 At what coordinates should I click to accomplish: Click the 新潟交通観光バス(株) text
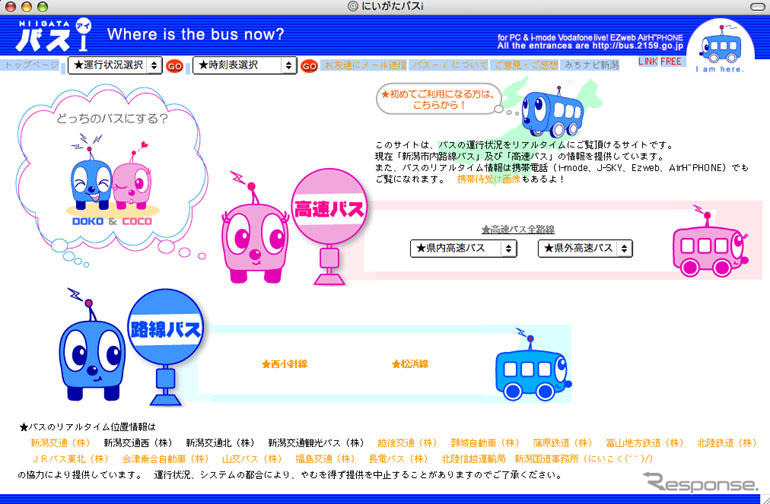(x=316, y=443)
